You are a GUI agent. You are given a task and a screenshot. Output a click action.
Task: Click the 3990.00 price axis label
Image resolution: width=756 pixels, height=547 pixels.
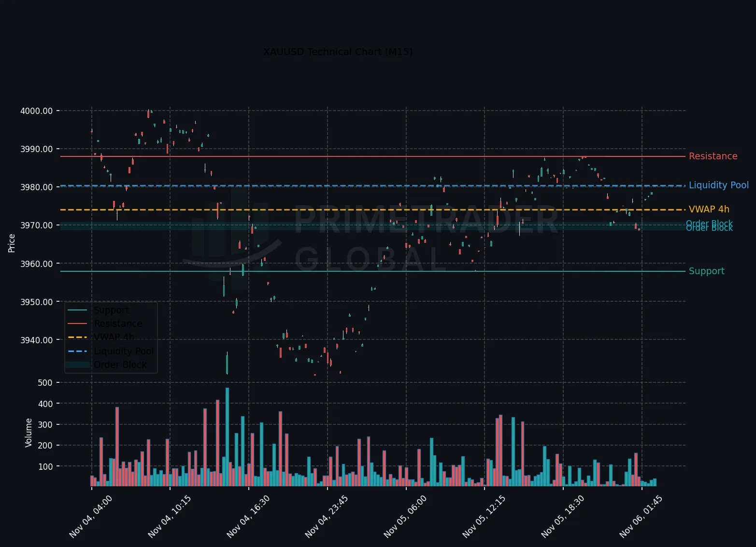36,149
